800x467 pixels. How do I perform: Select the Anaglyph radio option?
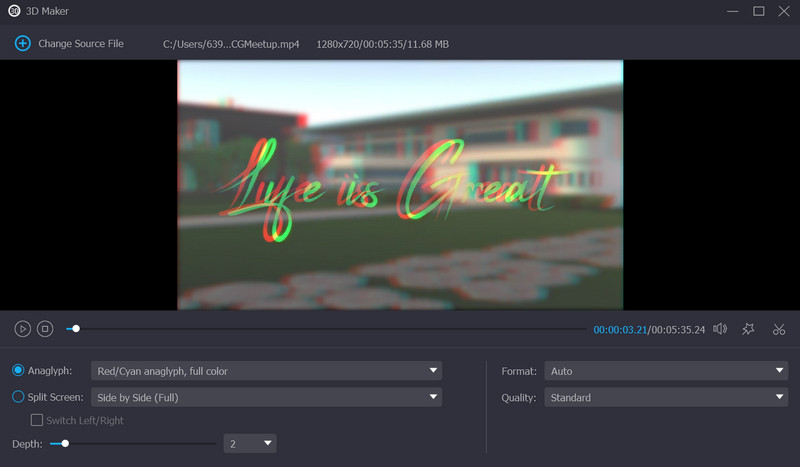coord(18,371)
